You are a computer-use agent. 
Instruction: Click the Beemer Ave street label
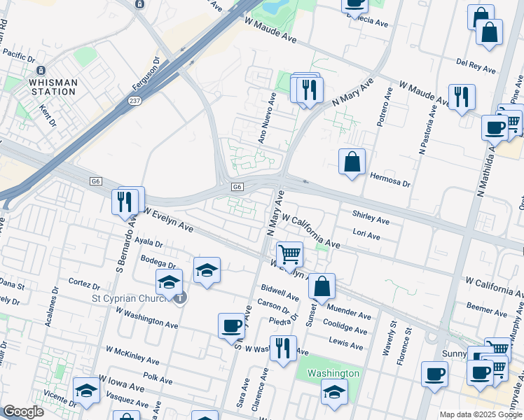pyautogui.click(x=487, y=309)
